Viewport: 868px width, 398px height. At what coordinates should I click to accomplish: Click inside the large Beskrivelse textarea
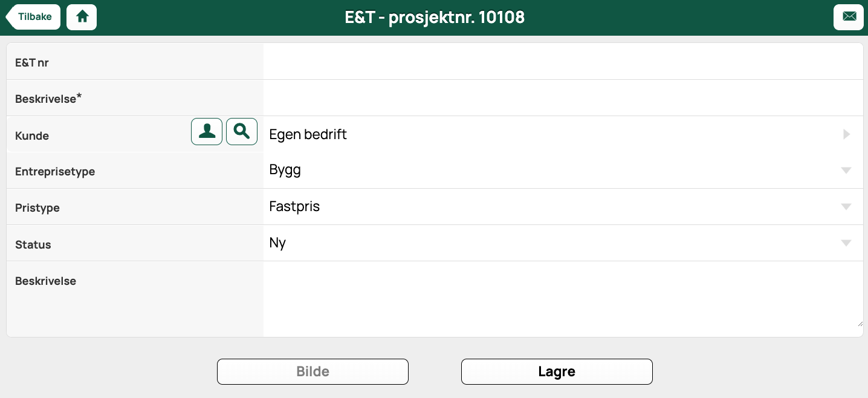[x=563, y=299]
